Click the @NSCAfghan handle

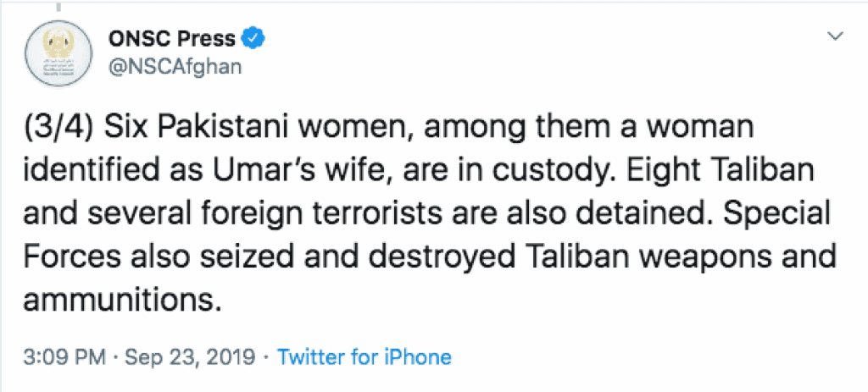tap(175, 66)
